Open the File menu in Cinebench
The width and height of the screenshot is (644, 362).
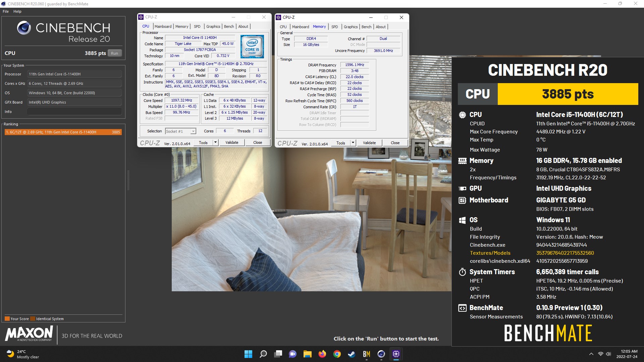tap(6, 11)
